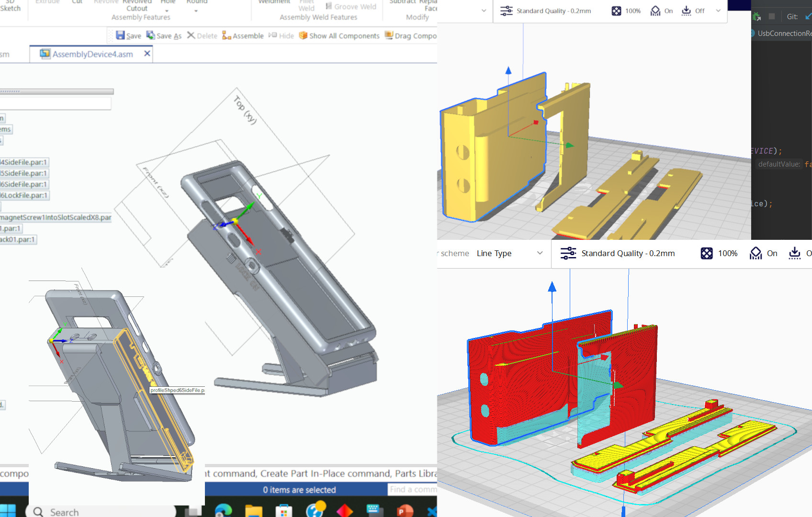
Task: Switch to the AssemblyDevice4.asm tab
Action: click(92, 54)
